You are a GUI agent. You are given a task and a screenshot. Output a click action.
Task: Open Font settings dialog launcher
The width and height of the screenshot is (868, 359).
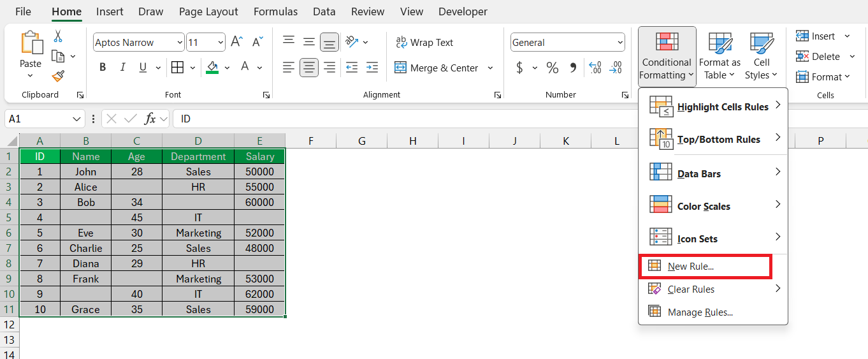[266, 95]
